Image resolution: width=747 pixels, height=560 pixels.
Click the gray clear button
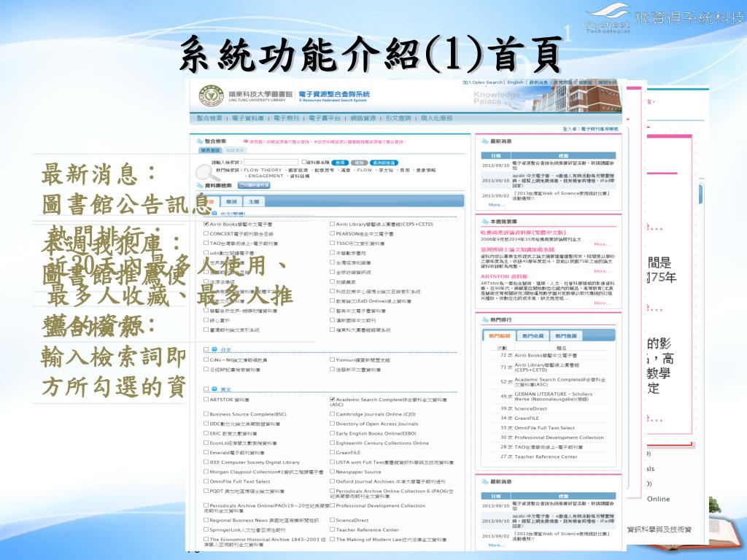[x=359, y=163]
